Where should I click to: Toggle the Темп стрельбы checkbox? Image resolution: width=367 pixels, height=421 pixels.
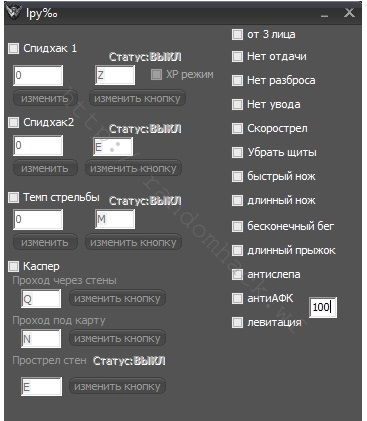tap(13, 197)
